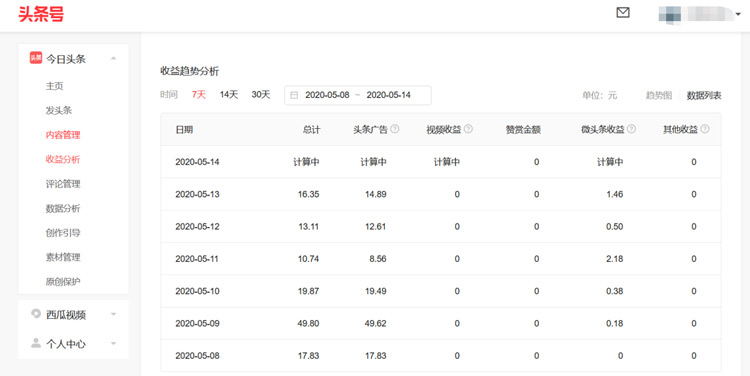Screen dimensions: 750x376
Task: Open 评论管理 in the sidebar
Action: tap(63, 184)
